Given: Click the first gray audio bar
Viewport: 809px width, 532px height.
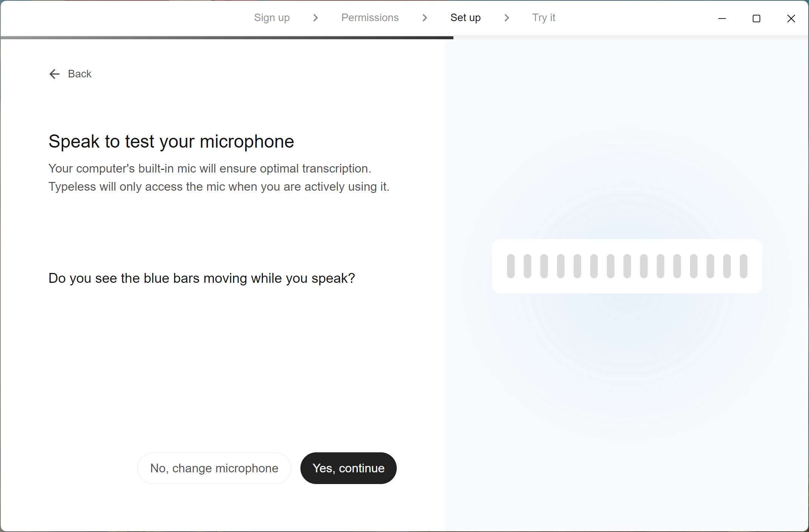Looking at the screenshot, I should (x=510, y=266).
